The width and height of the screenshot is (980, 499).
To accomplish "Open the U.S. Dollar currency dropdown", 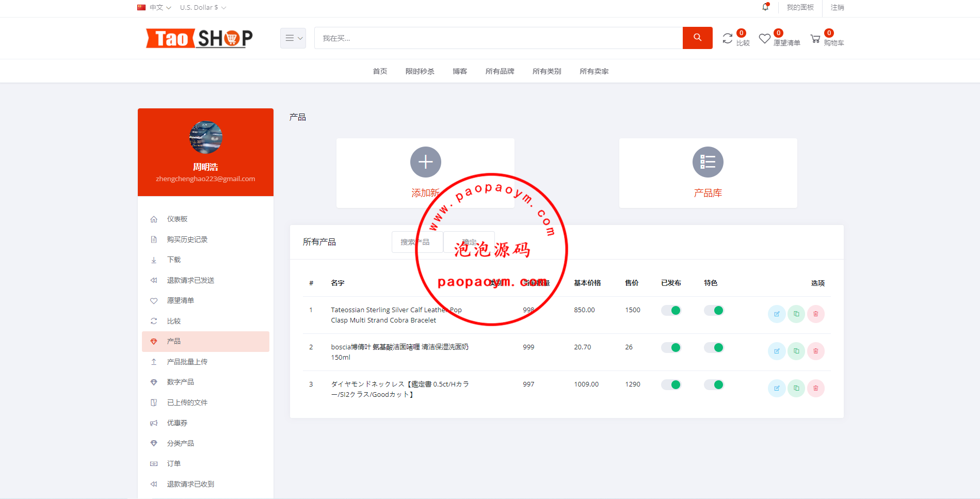I will [203, 7].
